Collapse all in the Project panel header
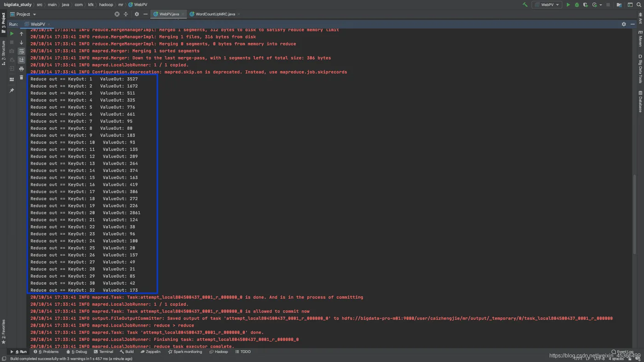This screenshot has height=362, width=644. pos(126,14)
